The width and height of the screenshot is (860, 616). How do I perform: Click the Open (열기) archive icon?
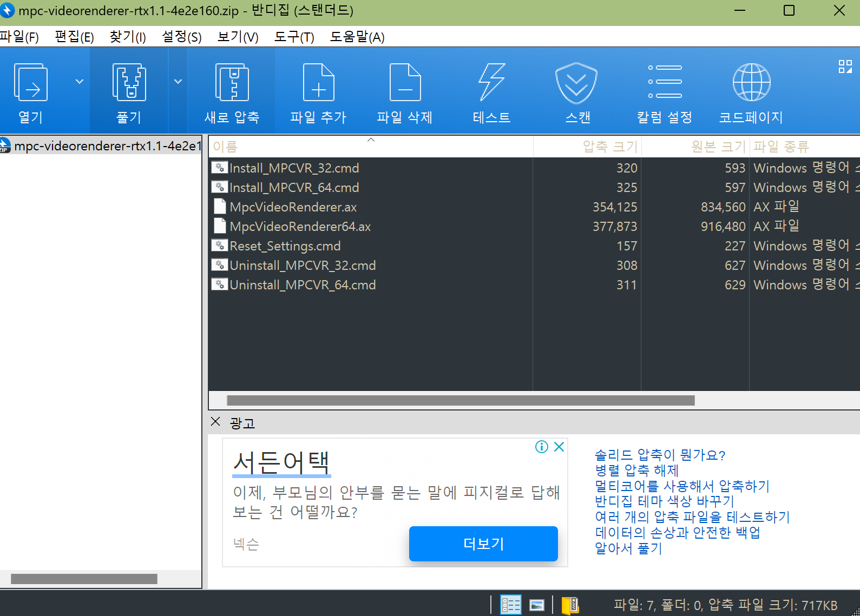tap(31, 82)
